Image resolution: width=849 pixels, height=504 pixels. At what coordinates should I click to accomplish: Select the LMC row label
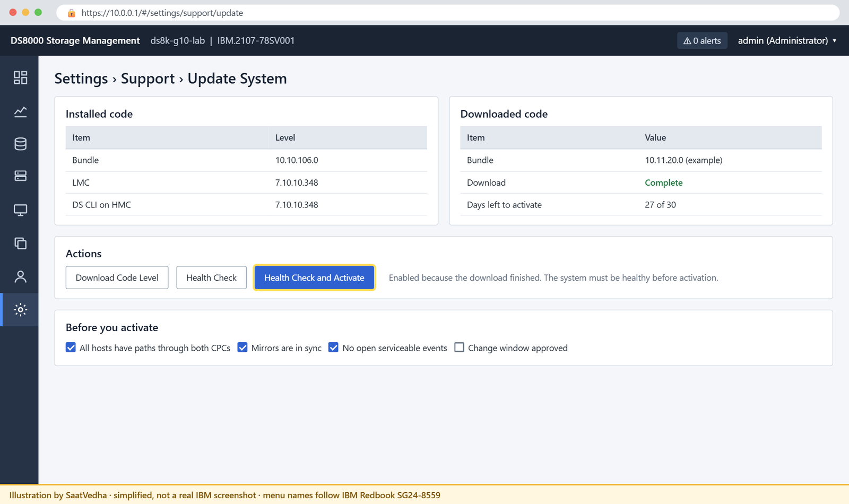[x=81, y=183]
